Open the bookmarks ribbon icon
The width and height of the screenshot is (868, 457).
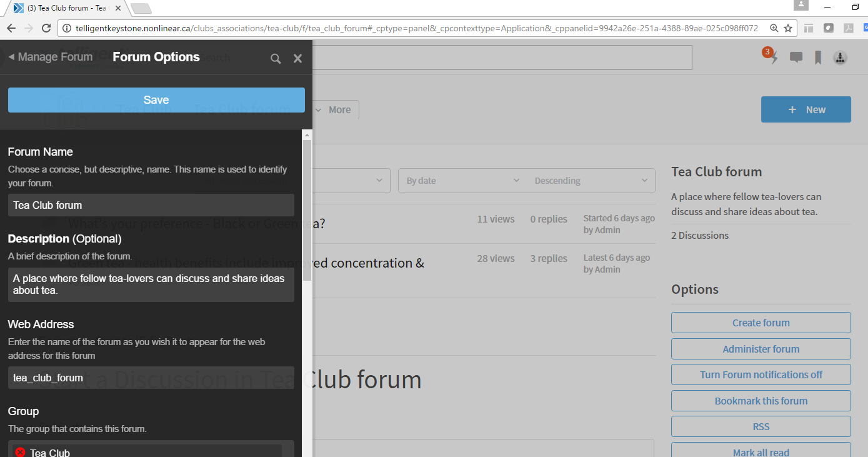[817, 58]
